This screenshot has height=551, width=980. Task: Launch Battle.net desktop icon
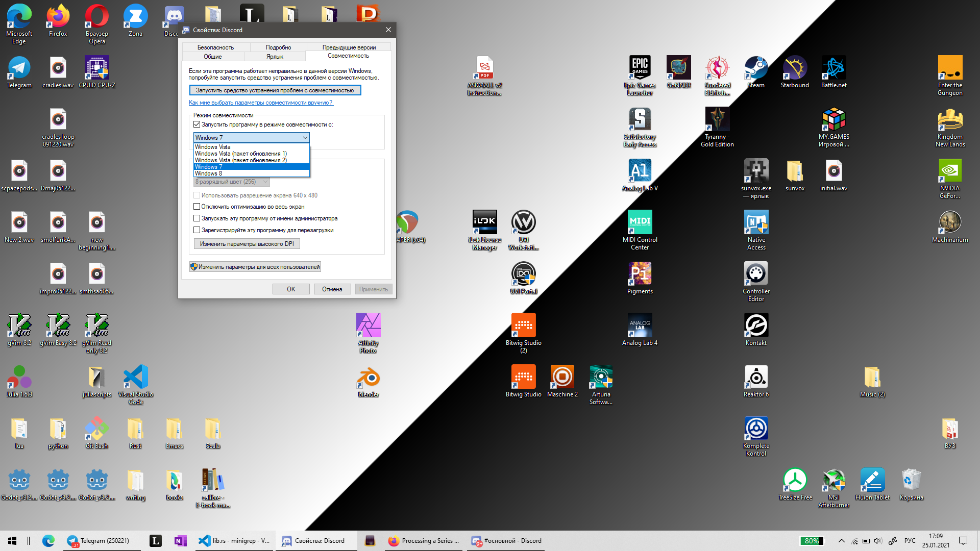(x=834, y=72)
